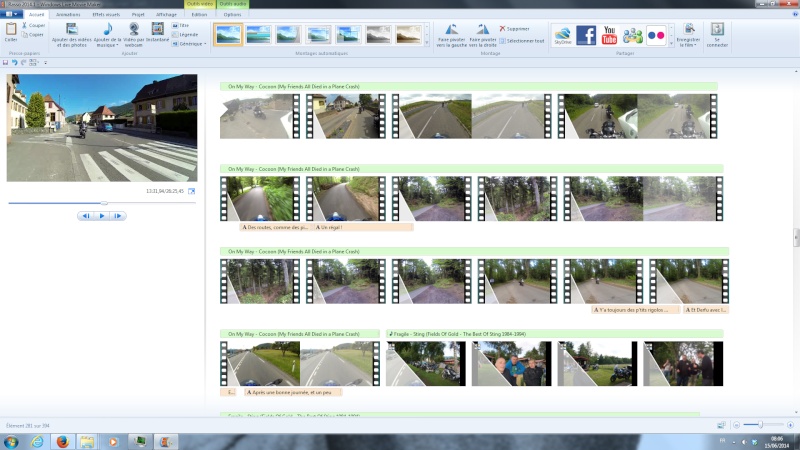Launch Firefox from the taskbar
Viewport: 800px width, 450px height.
pos(62,441)
